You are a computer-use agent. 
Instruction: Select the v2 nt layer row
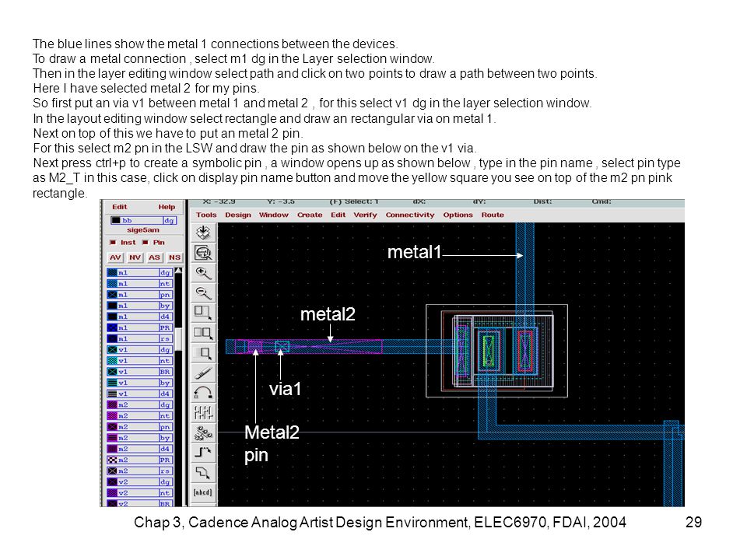[x=139, y=493]
